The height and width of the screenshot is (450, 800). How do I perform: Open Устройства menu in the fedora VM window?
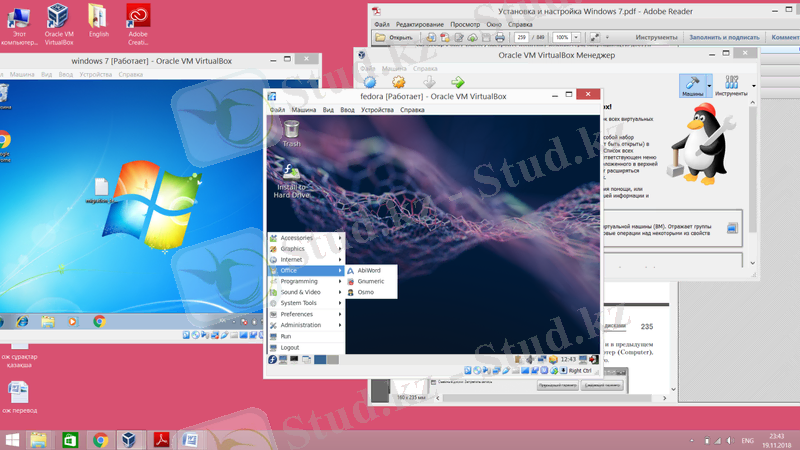click(377, 109)
